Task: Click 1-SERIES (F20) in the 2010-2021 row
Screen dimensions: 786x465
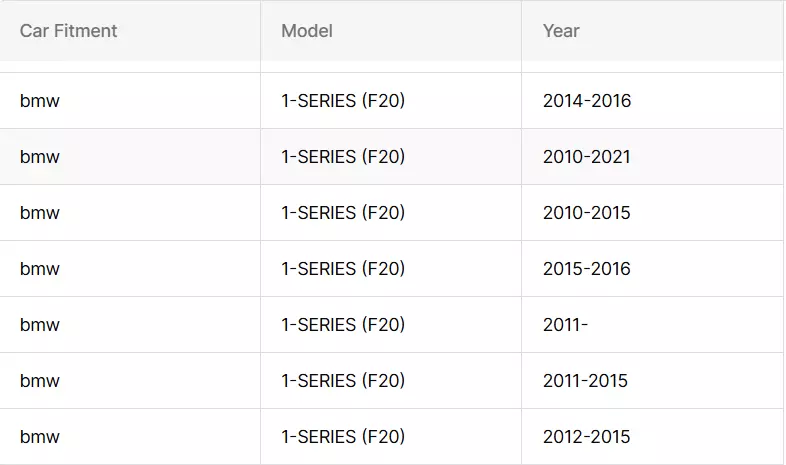Action: 343,157
